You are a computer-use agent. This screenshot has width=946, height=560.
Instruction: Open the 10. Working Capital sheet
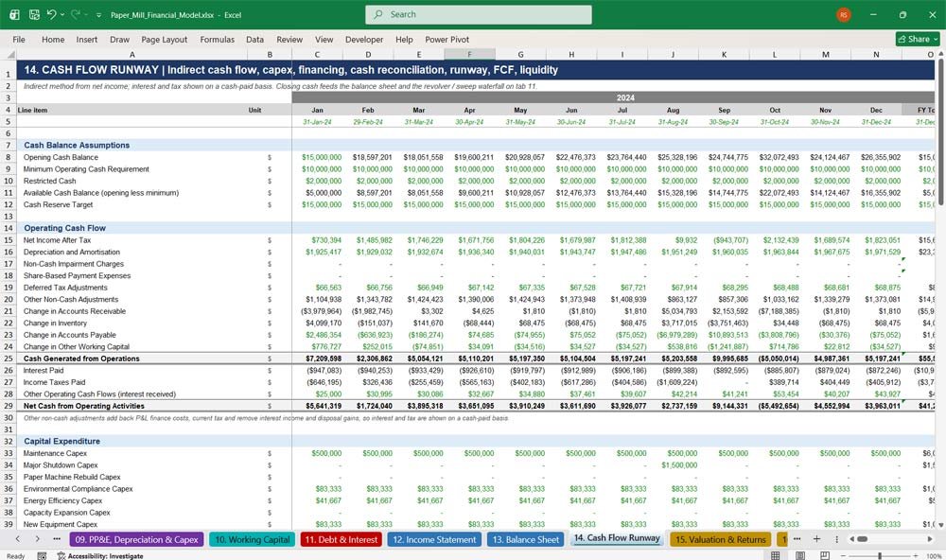[x=253, y=539]
